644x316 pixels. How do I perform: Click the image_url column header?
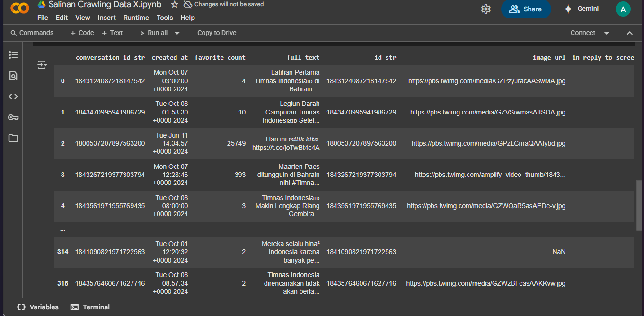[x=549, y=57]
